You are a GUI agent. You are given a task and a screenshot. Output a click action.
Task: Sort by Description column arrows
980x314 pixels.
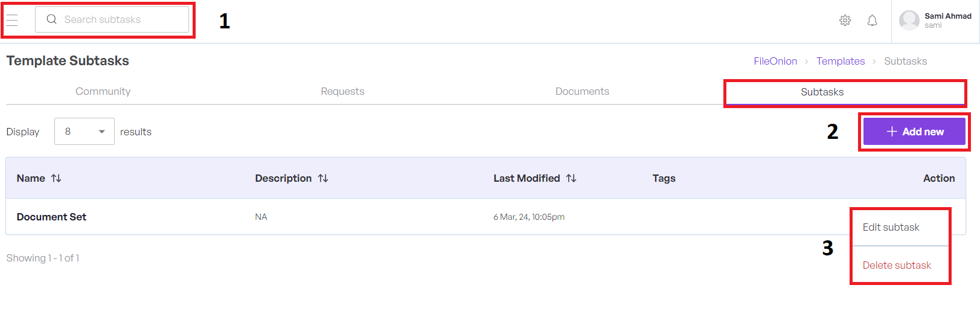click(x=323, y=178)
